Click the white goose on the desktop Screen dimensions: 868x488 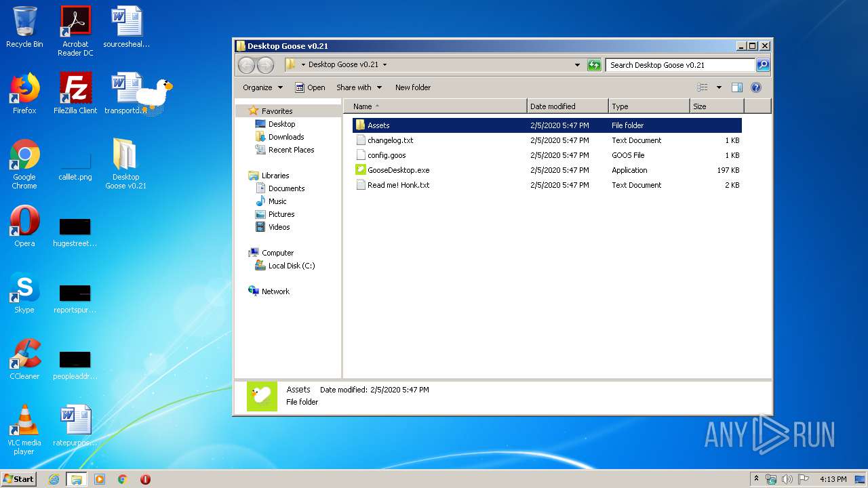coord(154,96)
